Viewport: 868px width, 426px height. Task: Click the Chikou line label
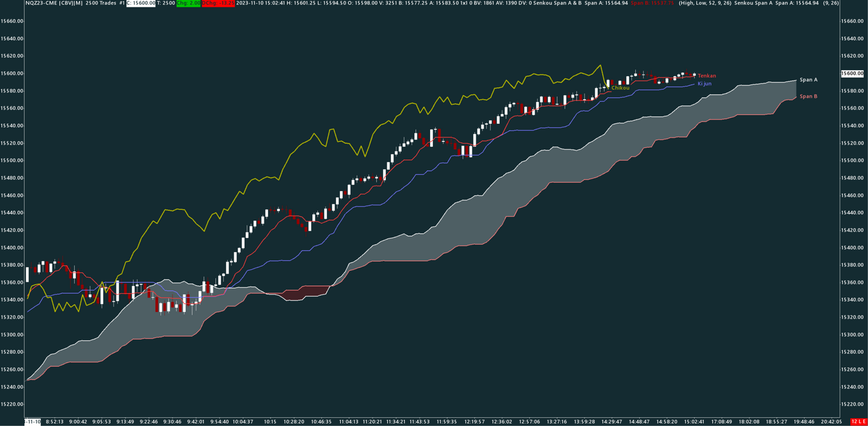(x=621, y=88)
